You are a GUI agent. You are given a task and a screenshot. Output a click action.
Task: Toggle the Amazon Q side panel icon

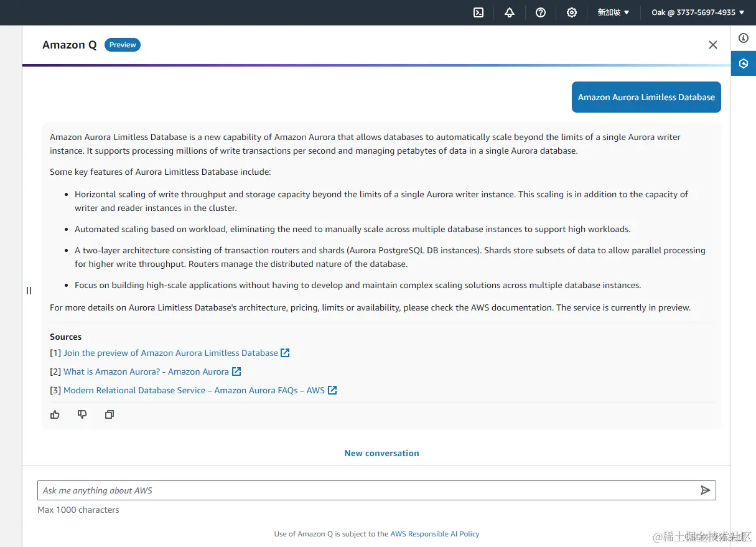click(x=744, y=63)
